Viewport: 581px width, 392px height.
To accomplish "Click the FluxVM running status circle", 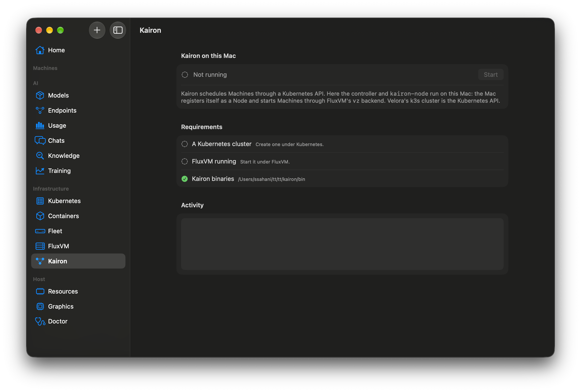I will point(184,162).
